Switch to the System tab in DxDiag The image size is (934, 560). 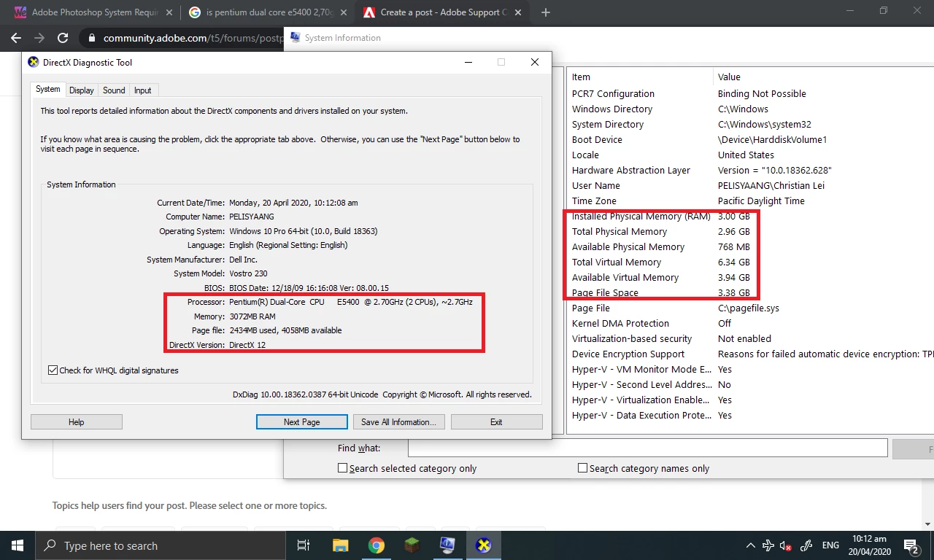coord(48,89)
